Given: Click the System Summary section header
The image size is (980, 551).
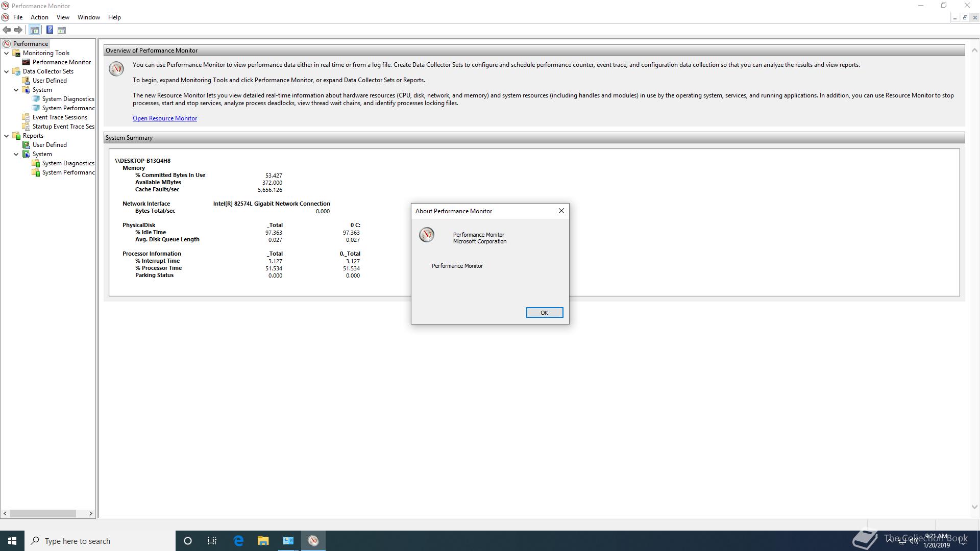Looking at the screenshot, I should click(x=534, y=138).
